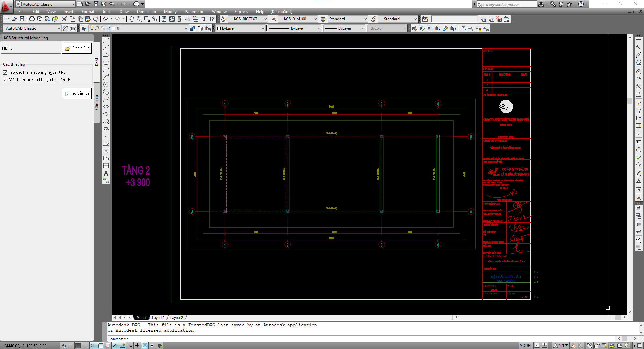644x349 pixels.
Task: Select the Multiline Text A tool
Action: [x=106, y=173]
